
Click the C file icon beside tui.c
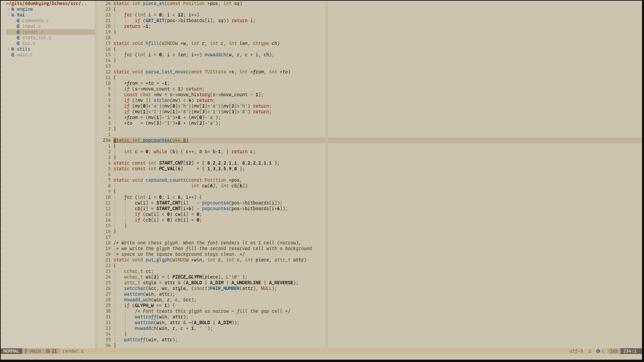click(18, 43)
